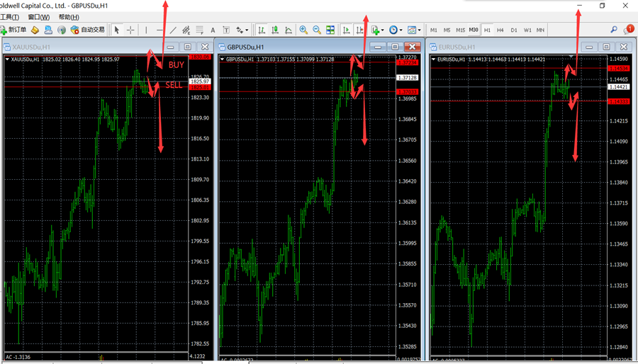The height and width of the screenshot is (364, 638).
Task: Click the tile windows grid icon
Action: click(330, 30)
